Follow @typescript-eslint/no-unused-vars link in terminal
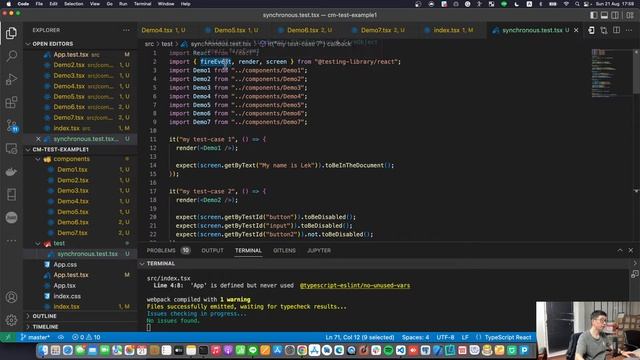Screen dimensions: 640x360 click(355, 285)
